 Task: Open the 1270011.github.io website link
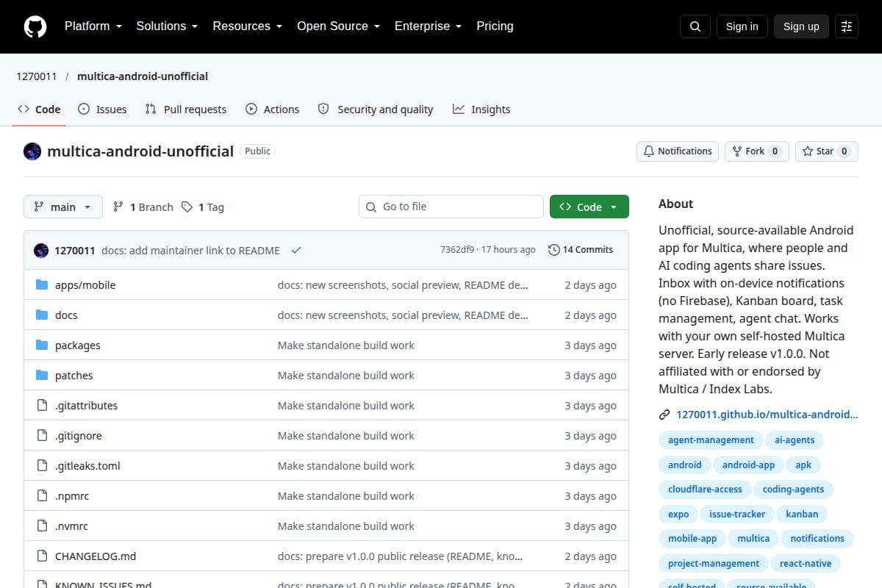tap(767, 415)
